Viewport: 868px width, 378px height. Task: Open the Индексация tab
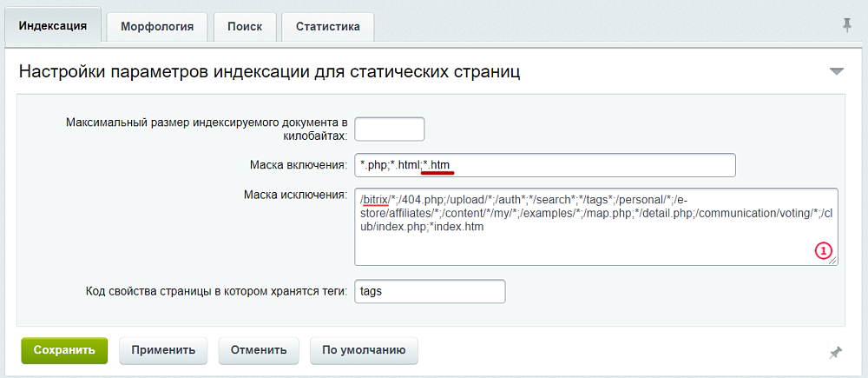53,26
